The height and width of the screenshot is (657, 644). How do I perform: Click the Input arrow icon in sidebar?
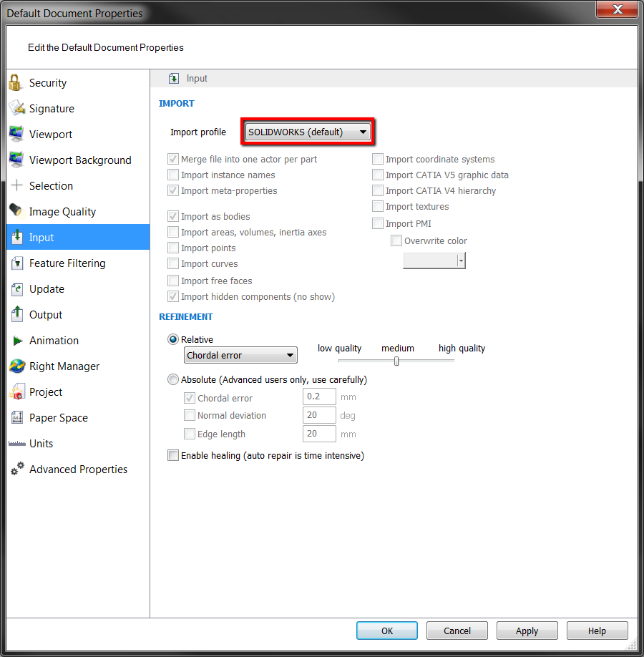pos(16,237)
